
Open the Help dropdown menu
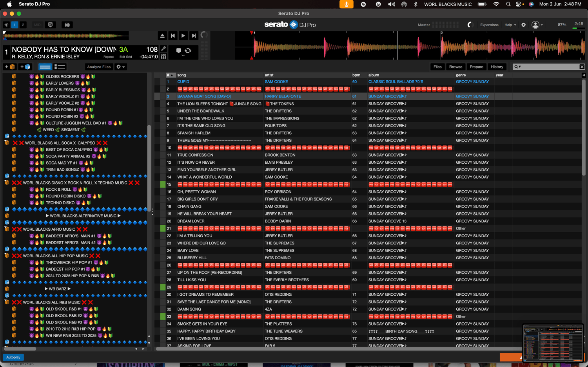coord(510,25)
